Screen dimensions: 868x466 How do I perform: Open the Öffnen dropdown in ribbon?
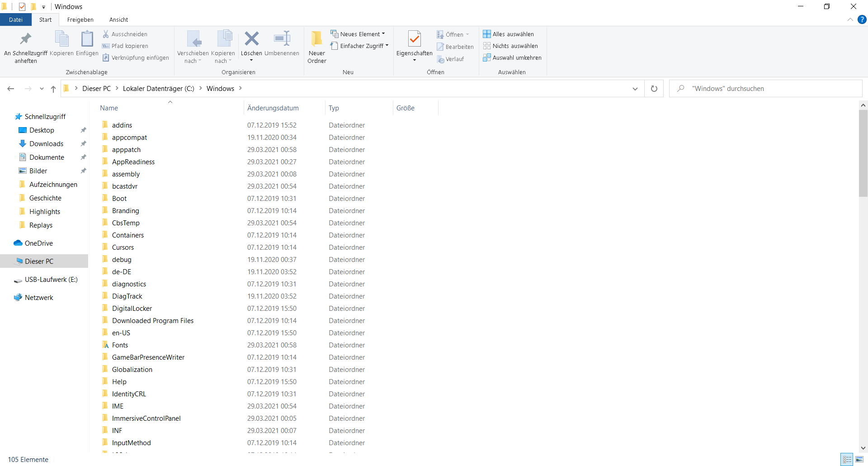467,34
